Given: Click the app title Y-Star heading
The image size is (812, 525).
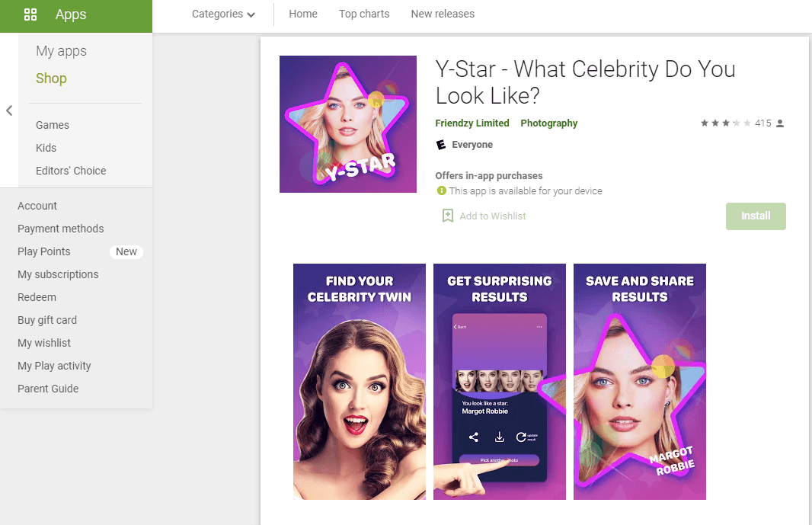Looking at the screenshot, I should tap(585, 82).
